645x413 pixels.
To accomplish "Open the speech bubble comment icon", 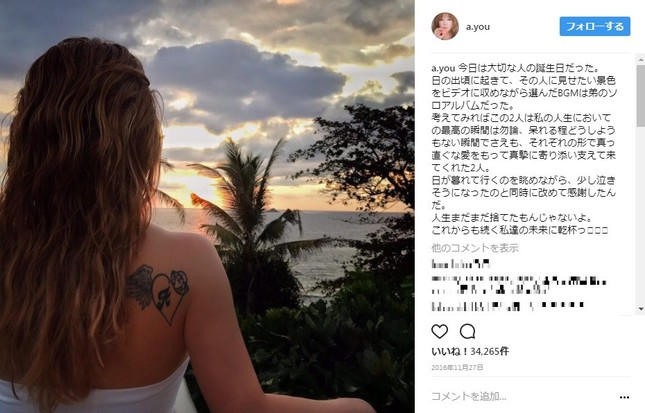I will 467,331.
